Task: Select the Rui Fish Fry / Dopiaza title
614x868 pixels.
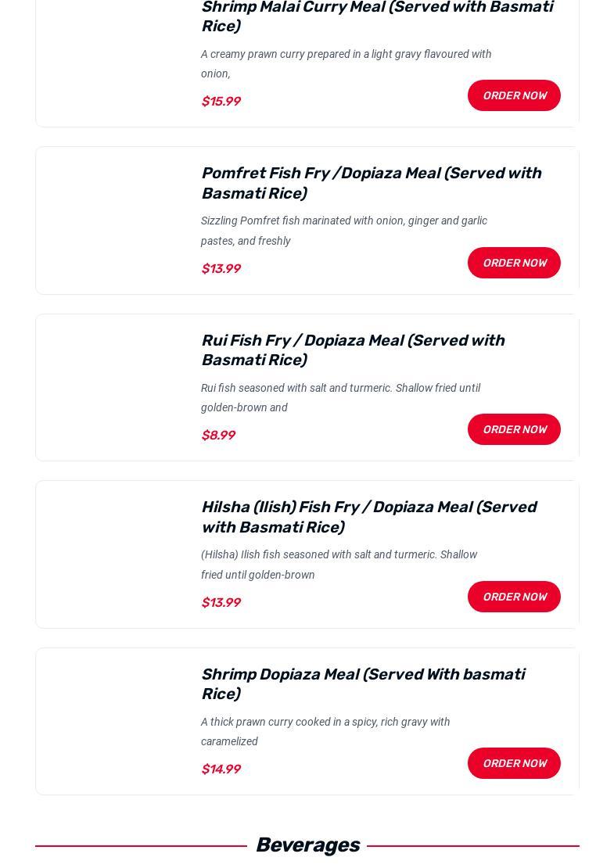Action: click(353, 350)
